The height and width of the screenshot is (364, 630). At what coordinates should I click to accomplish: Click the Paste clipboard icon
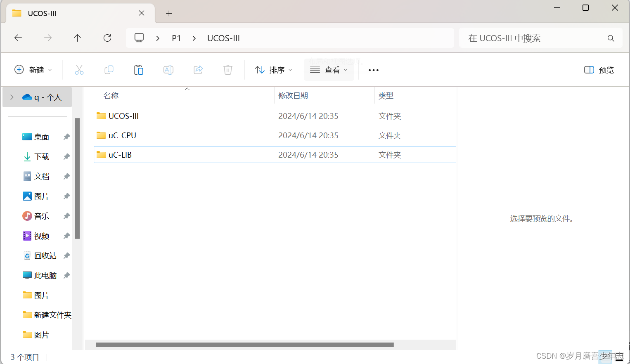tap(139, 70)
